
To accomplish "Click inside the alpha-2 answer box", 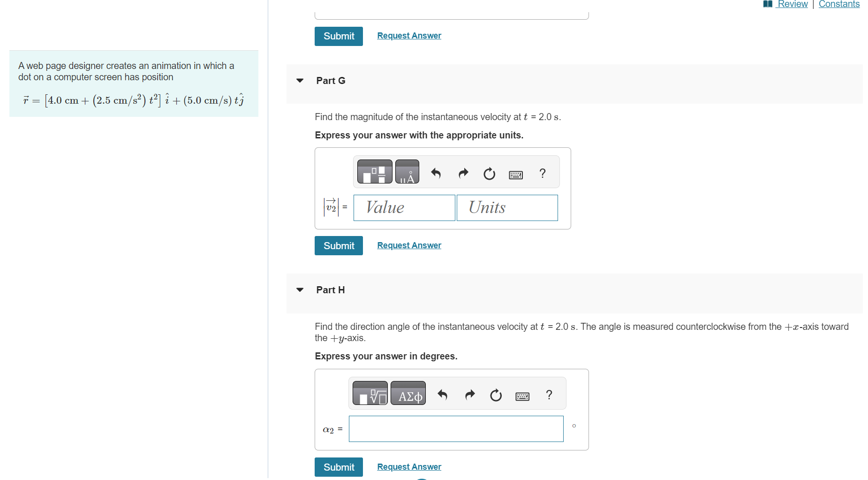I will coord(455,428).
